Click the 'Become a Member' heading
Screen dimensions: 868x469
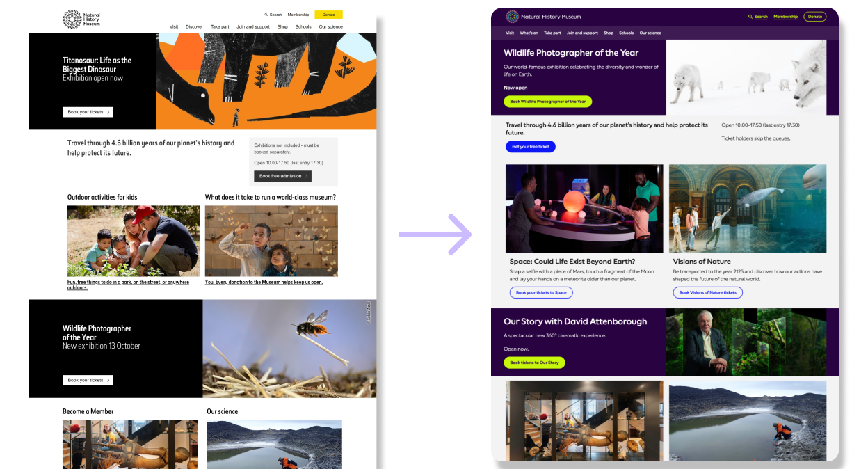(x=88, y=411)
